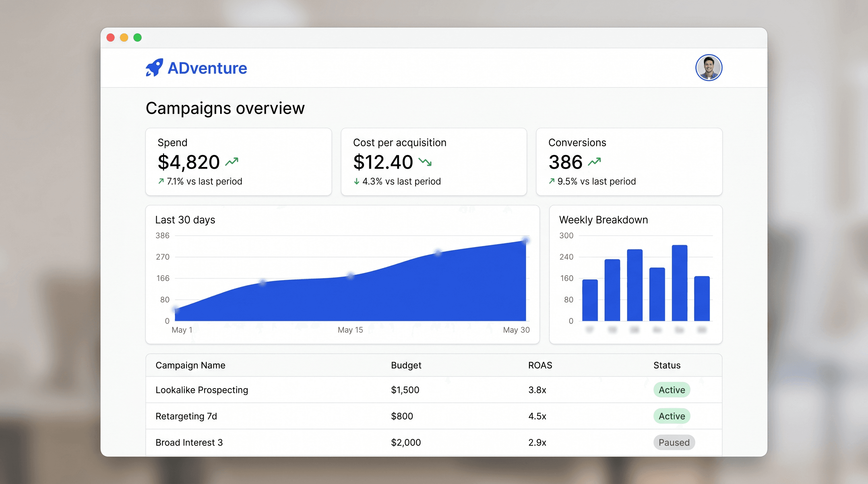Click the Last 30 days chart title
This screenshot has height=484, width=868.
(x=185, y=220)
